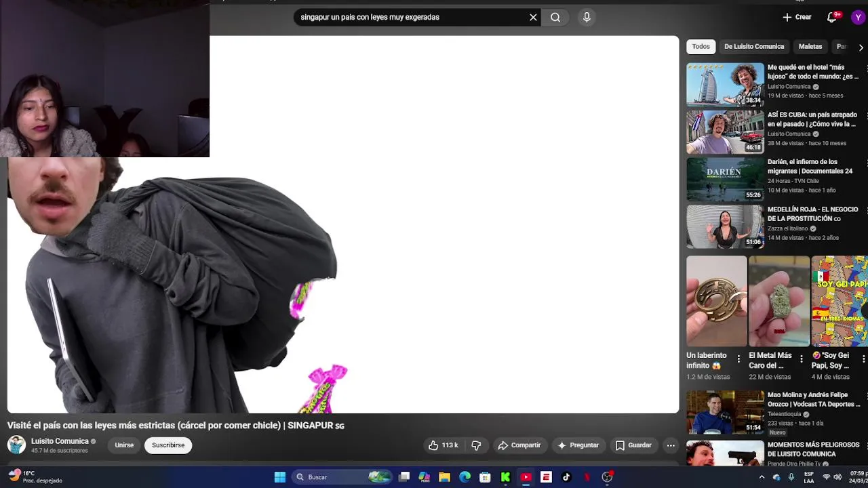
Task: Open TikTok from the taskbar
Action: 566,477
